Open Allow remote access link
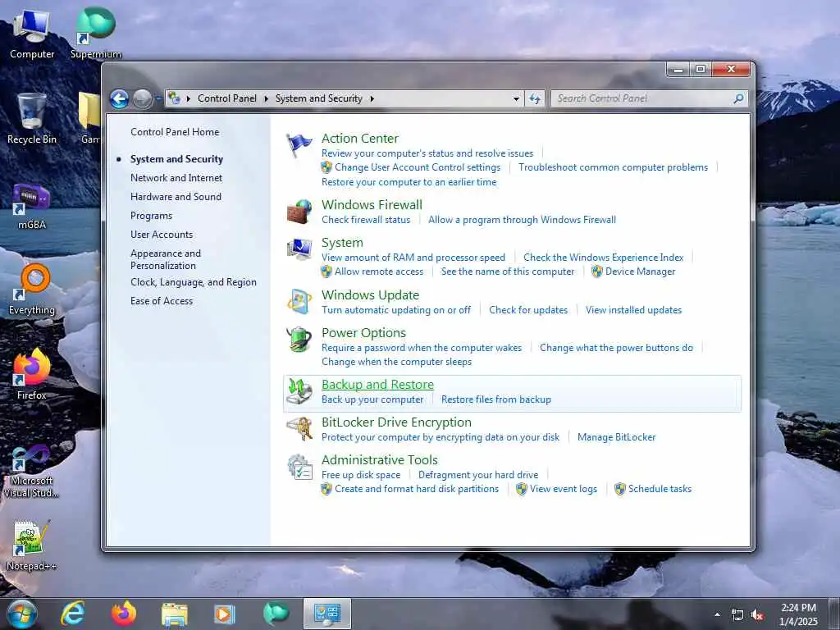The image size is (840, 630). coord(379,272)
